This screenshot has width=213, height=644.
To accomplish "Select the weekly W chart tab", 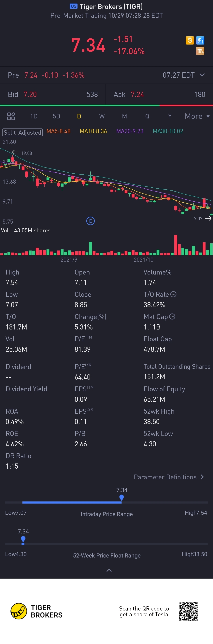I will 102,116.
